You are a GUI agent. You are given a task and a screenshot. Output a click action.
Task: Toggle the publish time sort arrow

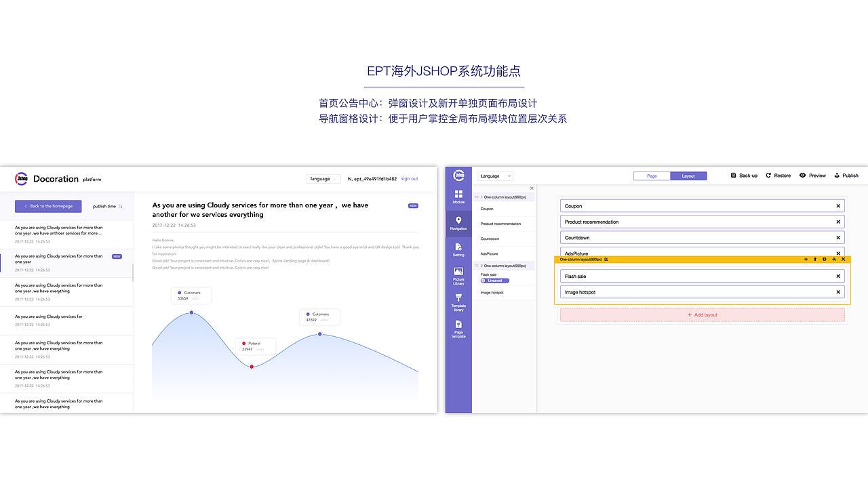[121, 206]
